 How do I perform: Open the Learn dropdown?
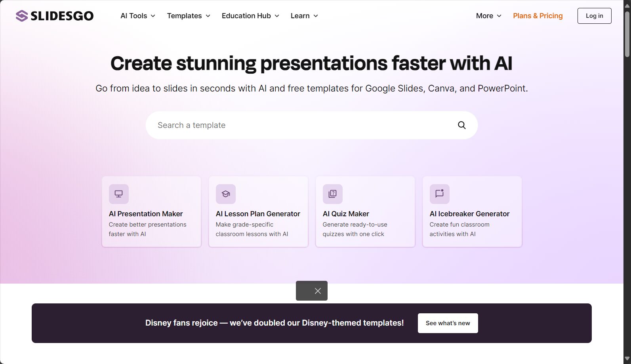[x=304, y=16]
